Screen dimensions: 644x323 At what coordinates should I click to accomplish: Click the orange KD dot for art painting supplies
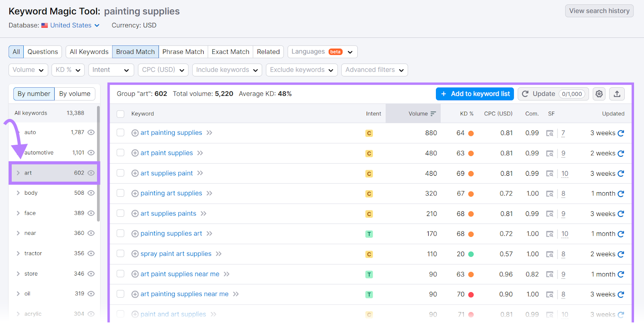tap(471, 133)
